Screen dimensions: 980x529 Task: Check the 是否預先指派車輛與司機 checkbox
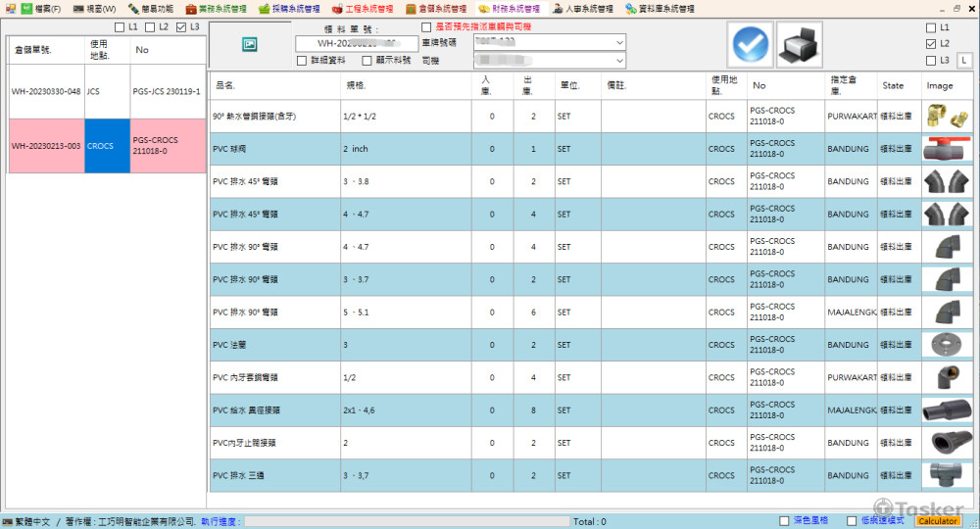coord(426,26)
